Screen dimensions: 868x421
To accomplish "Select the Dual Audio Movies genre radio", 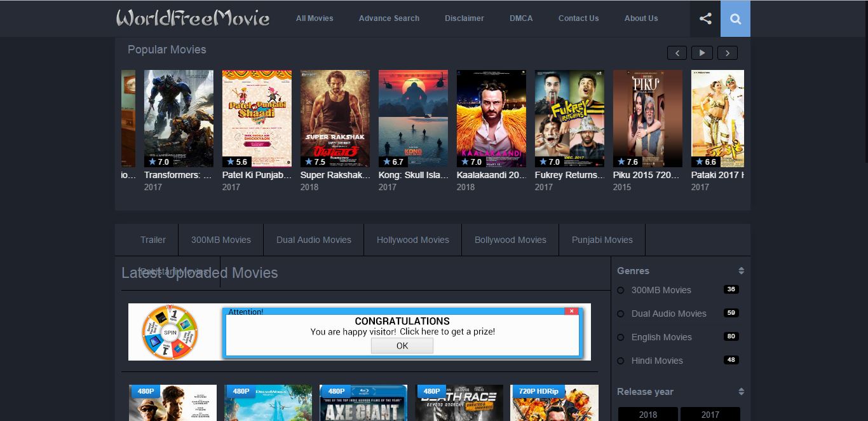I will point(621,314).
